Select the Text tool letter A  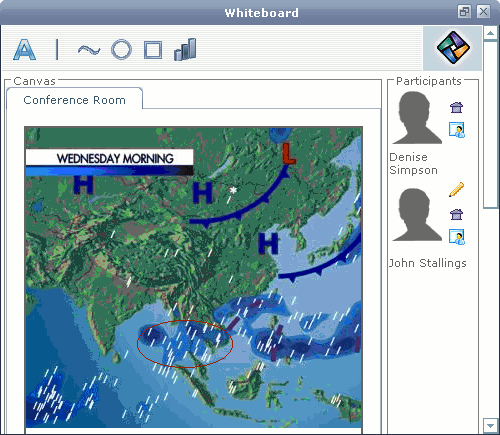[25, 49]
